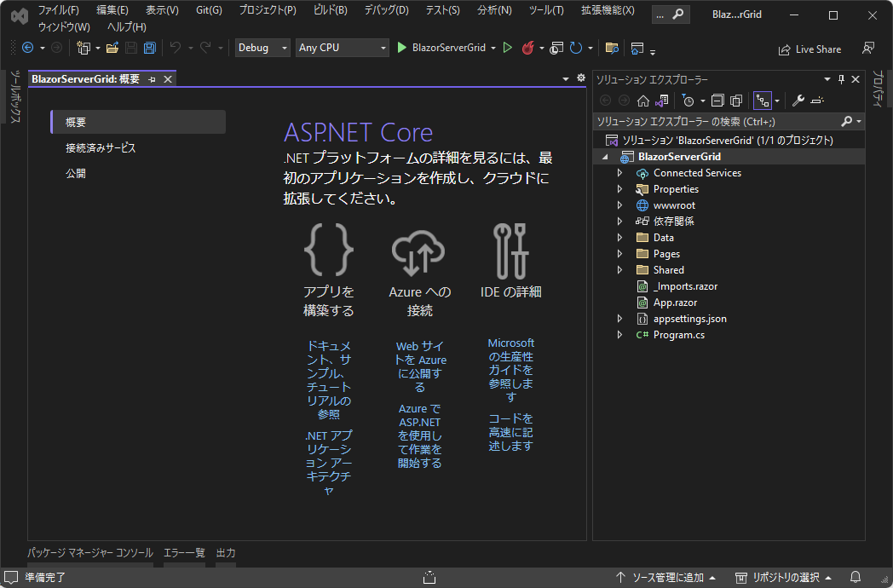The image size is (893, 588).
Task: Click the Collapse All icon in Solution Explorer
Action: [x=717, y=101]
